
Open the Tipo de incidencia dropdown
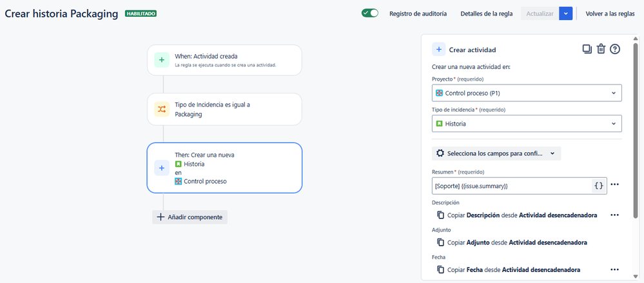[527, 123]
